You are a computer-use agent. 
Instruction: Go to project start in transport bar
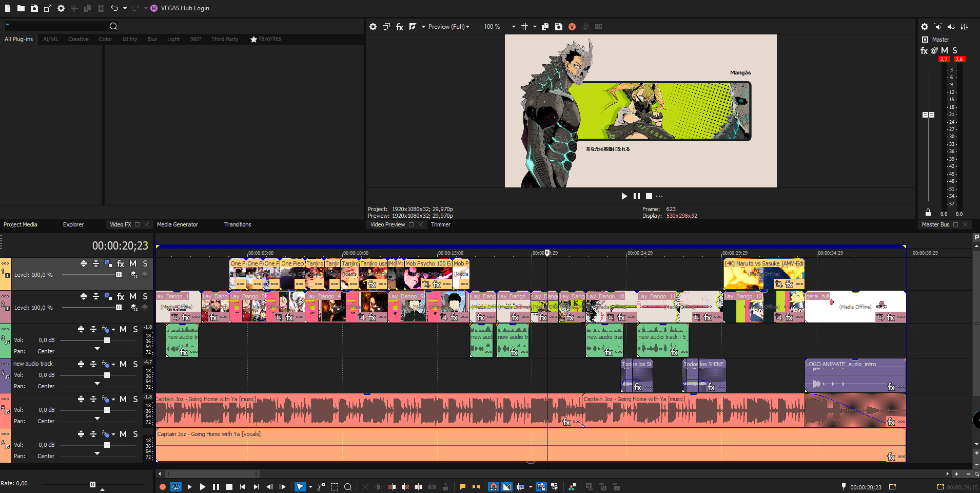[x=243, y=487]
